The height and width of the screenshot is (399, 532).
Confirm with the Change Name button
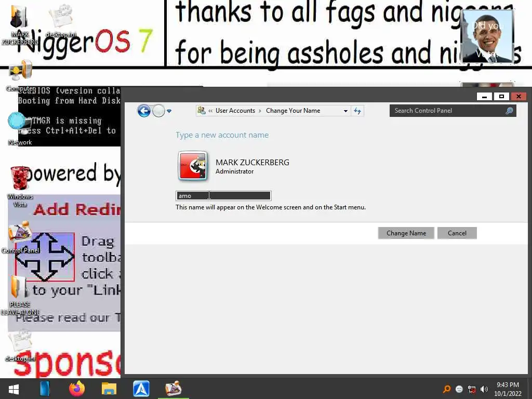tap(406, 233)
